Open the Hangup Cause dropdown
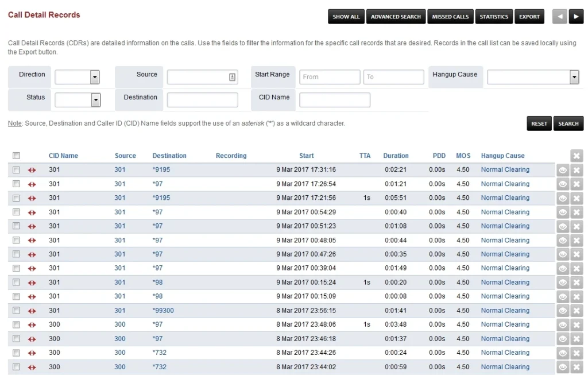 [x=574, y=77]
